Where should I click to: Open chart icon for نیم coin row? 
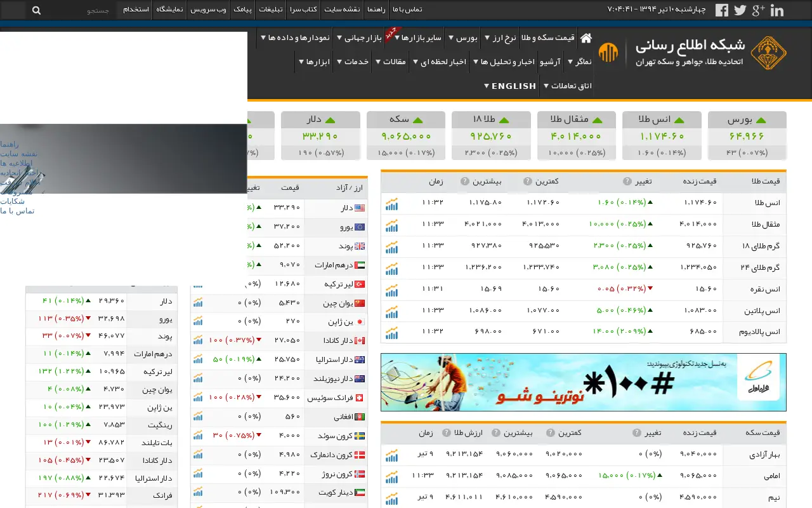[x=392, y=498]
